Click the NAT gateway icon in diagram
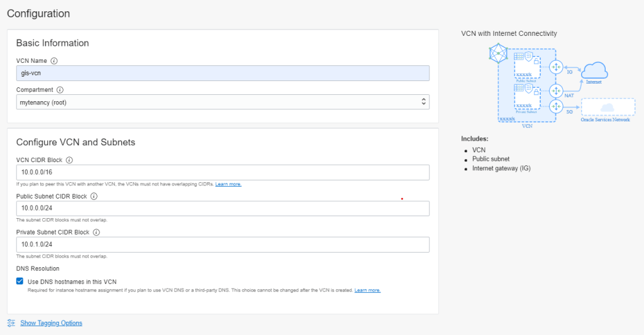 pos(555,90)
